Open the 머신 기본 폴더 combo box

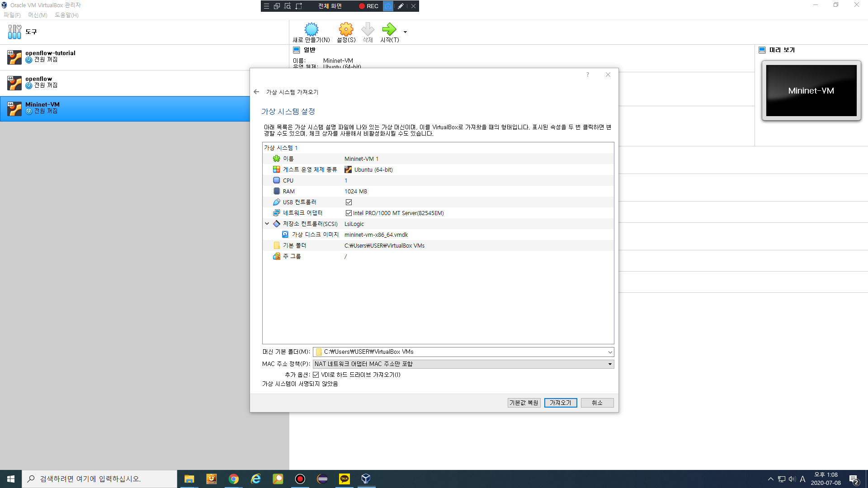463,352
